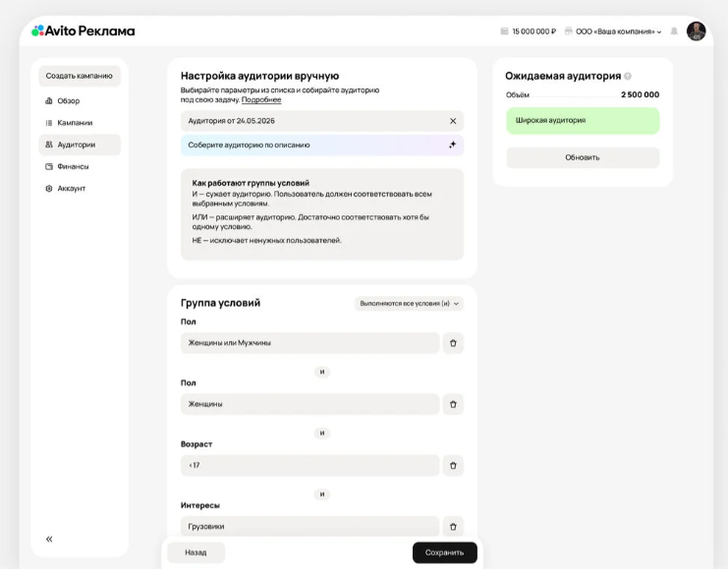728x584 pixels.
Task: Click the 'Соберите аудиторию по описанию' input field
Action: [x=309, y=145]
